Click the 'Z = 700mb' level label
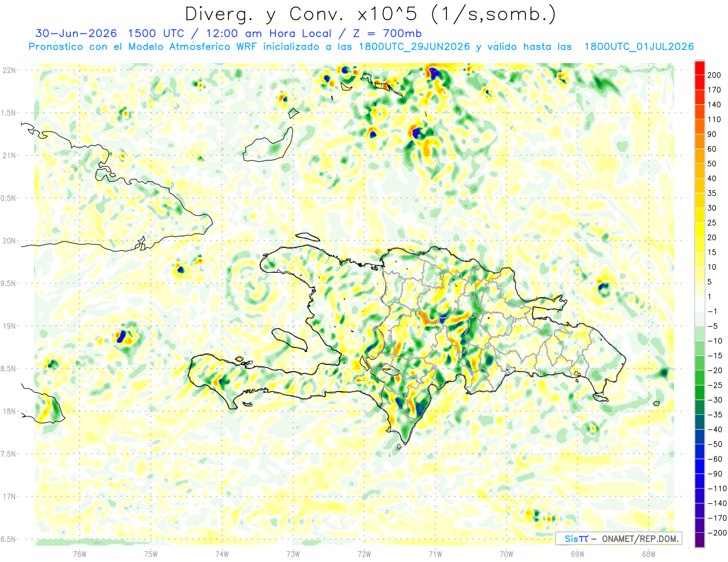The width and height of the screenshot is (728, 562). coord(387,33)
